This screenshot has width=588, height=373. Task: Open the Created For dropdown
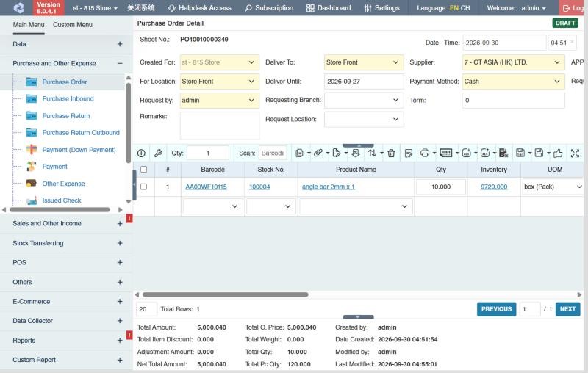(x=219, y=62)
